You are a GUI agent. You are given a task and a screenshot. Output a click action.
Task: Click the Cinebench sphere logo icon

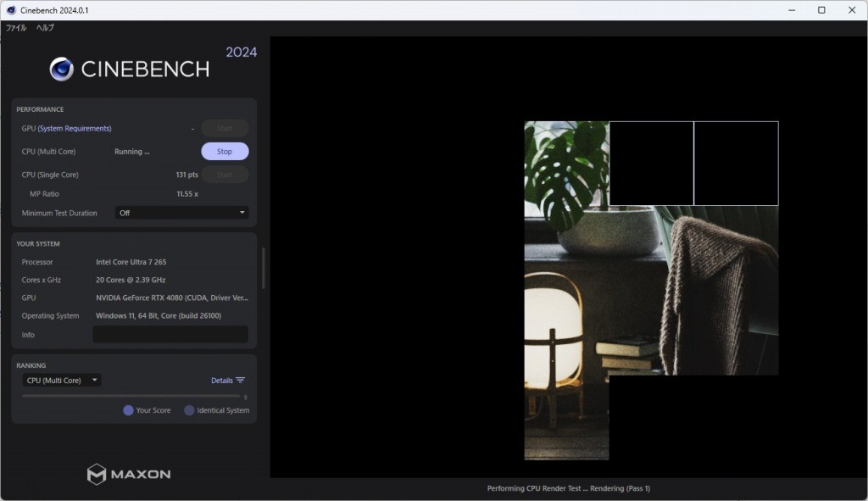click(61, 69)
